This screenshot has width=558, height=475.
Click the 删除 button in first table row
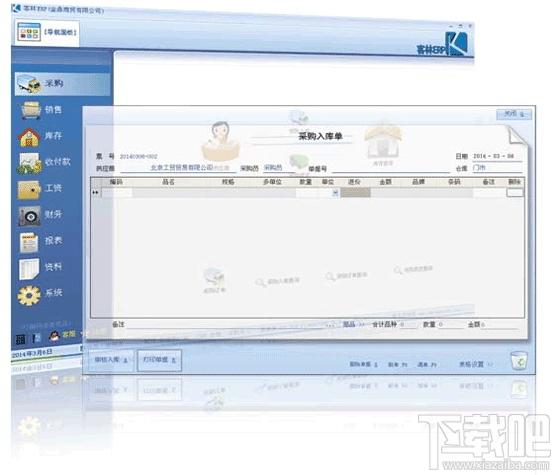point(515,193)
